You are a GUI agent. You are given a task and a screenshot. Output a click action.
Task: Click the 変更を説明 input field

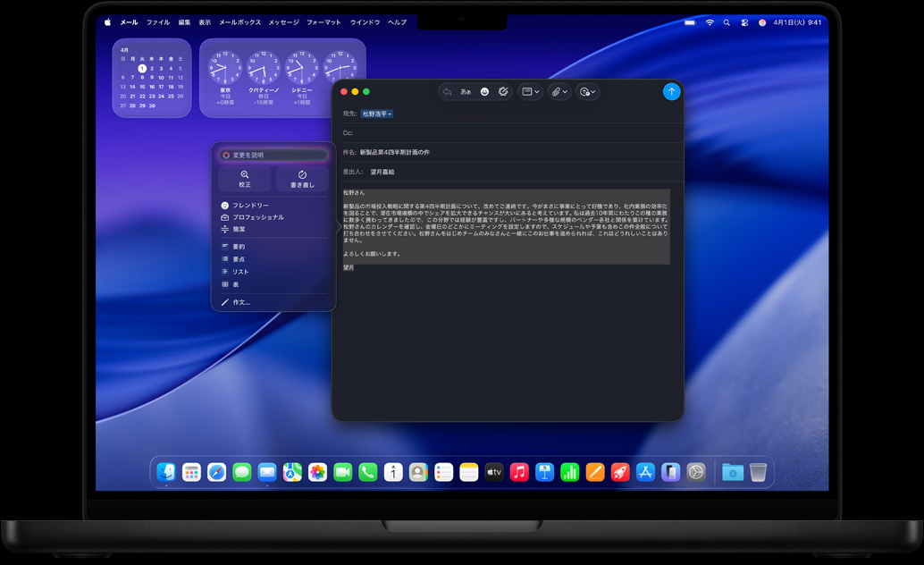(x=273, y=155)
